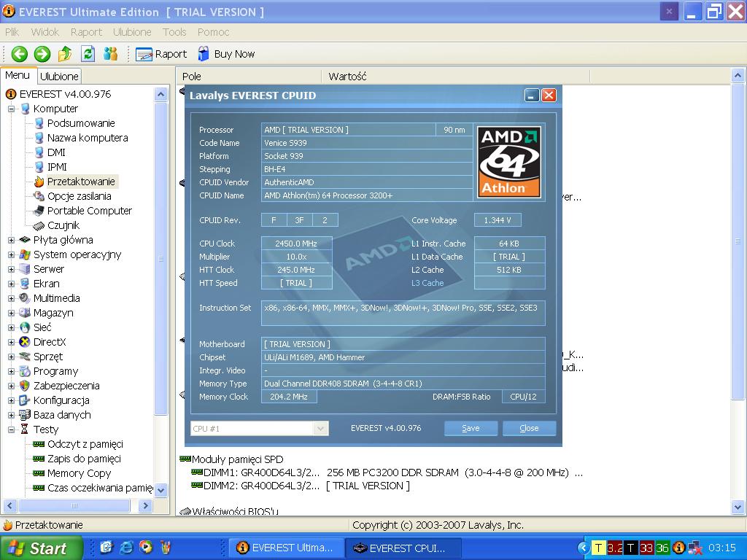Viewport: 747px width, 560px height.
Task: Select Podsumowanie in the tree
Action: 81,123
